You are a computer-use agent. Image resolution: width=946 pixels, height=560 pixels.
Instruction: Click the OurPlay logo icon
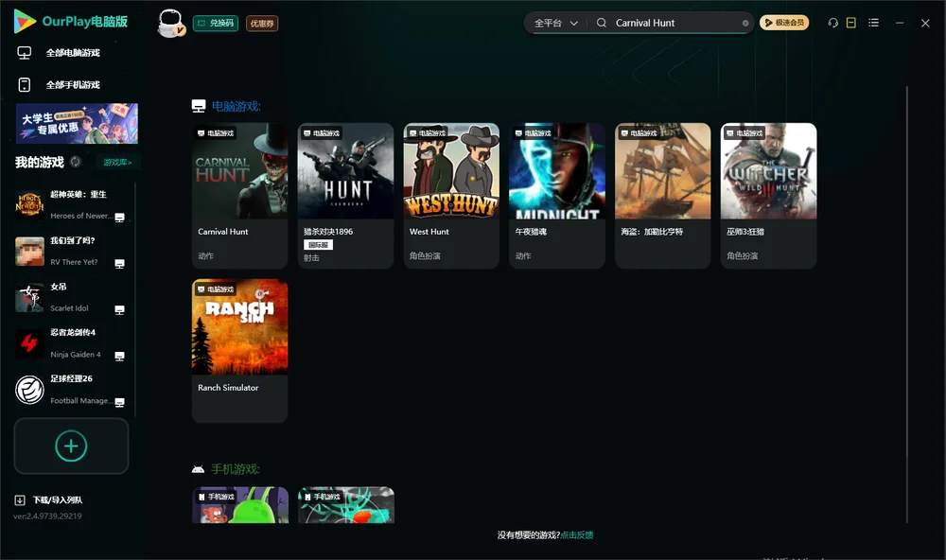[25, 21]
